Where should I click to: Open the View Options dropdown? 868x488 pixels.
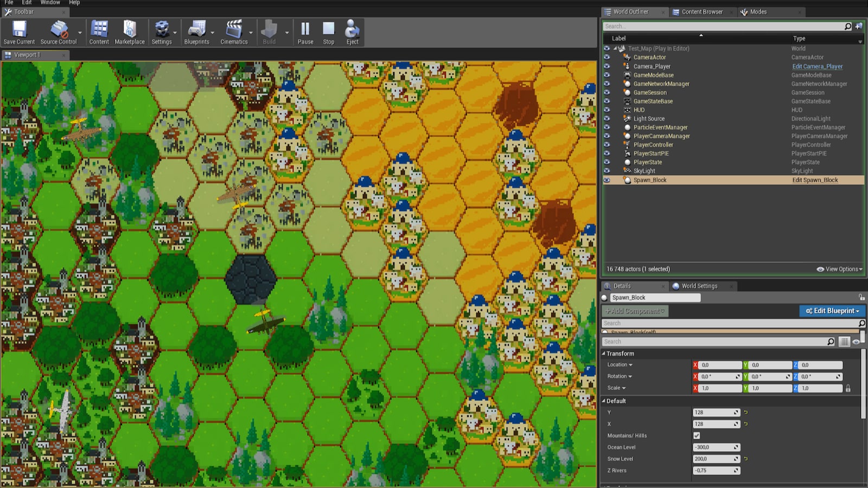840,269
